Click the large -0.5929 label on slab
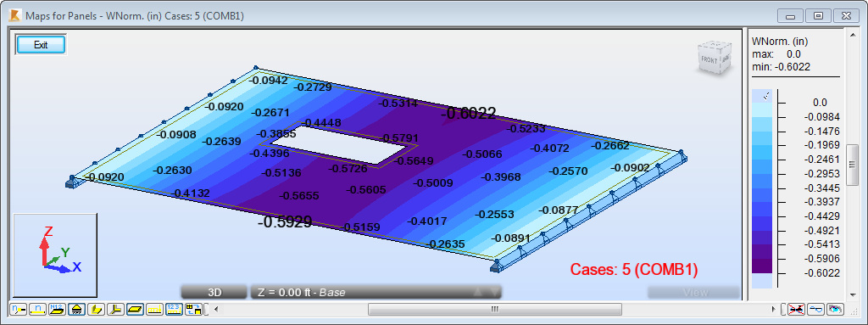Image resolution: width=868 pixels, height=325 pixels. [x=285, y=221]
